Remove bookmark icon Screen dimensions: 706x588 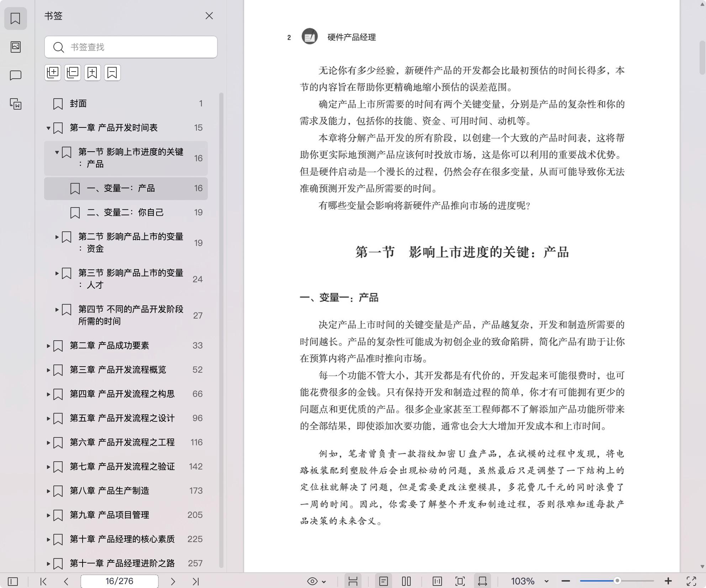[112, 73]
